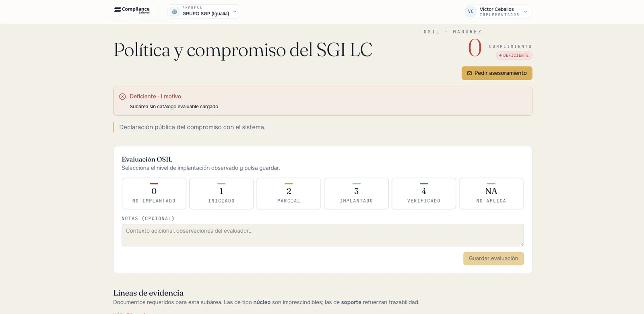
Task: Click 'Declaración pública del compromiso con el sistema.'
Action: coord(192,127)
